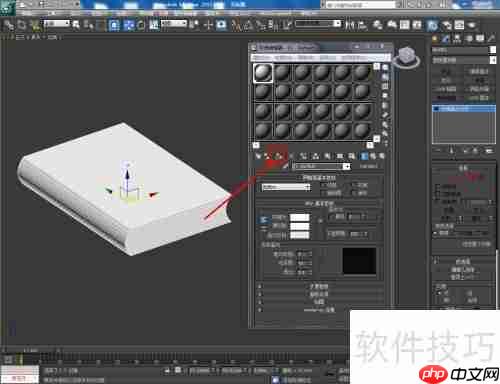Click Render Production teapot icon
The height and width of the screenshot is (384, 500).
pyautogui.click(x=471, y=25)
